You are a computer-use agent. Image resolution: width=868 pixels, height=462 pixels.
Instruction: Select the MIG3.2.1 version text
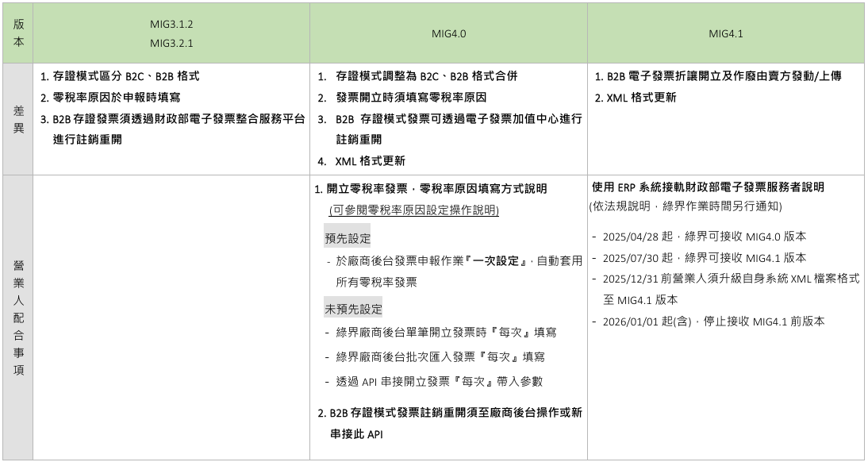171,44
